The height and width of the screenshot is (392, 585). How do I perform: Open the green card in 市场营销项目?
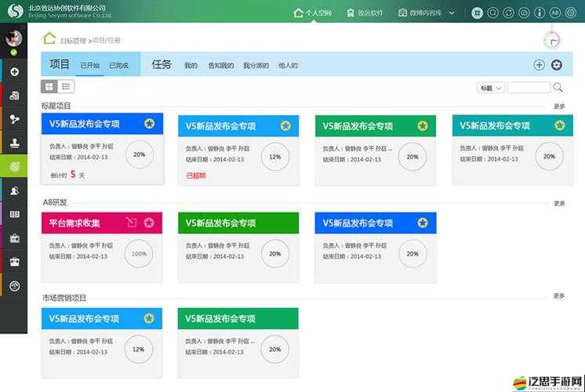238,318
